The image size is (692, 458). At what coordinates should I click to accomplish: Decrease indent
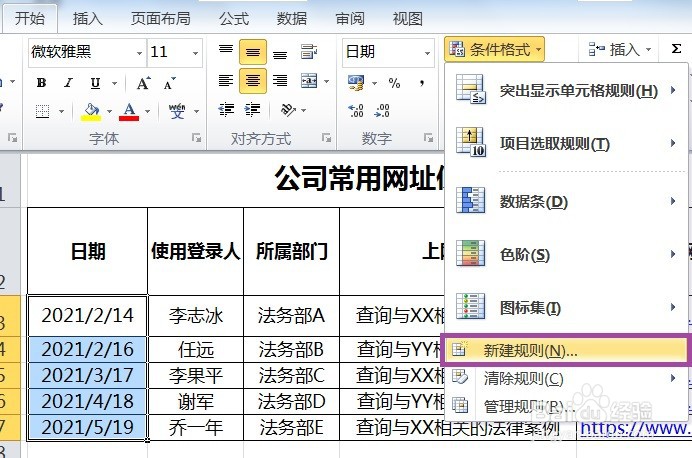tap(226, 109)
